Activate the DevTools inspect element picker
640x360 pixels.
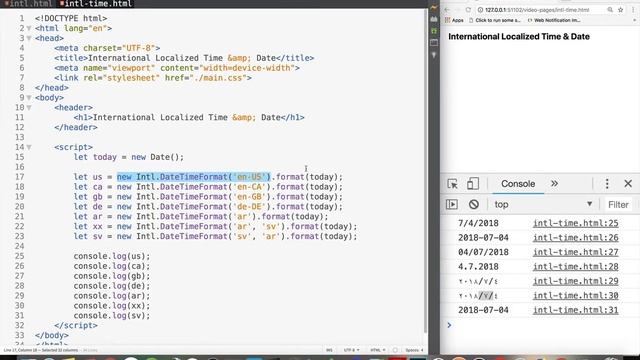[x=452, y=184]
